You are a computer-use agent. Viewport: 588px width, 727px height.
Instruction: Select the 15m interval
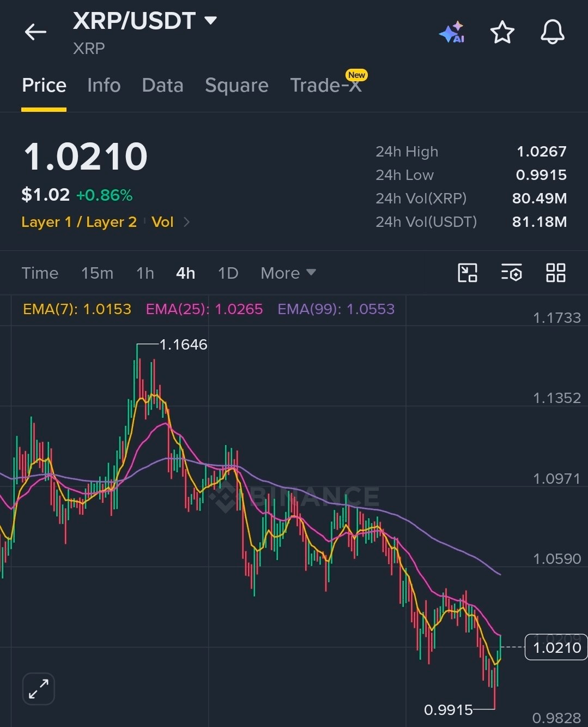pyautogui.click(x=97, y=273)
